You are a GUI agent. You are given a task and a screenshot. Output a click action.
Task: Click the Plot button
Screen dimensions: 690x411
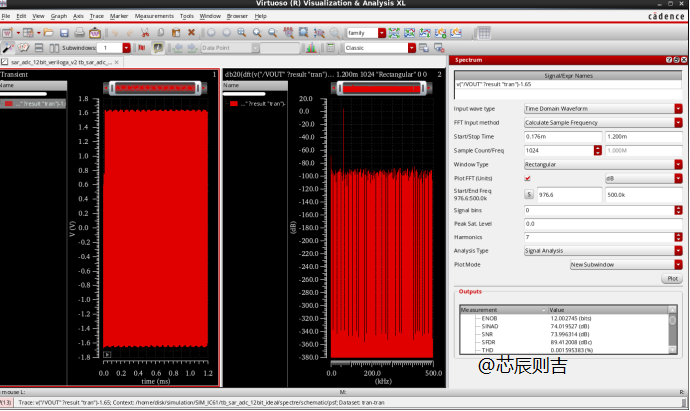[x=672, y=279]
